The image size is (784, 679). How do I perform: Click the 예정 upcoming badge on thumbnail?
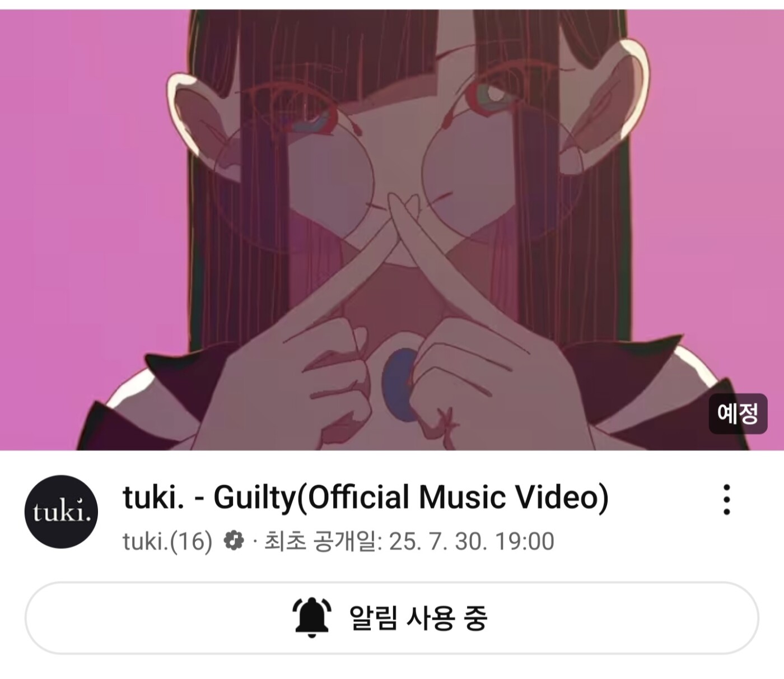[x=738, y=413]
